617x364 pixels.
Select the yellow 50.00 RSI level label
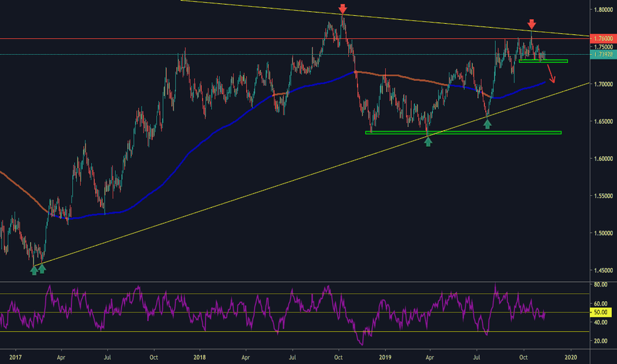[600, 312]
